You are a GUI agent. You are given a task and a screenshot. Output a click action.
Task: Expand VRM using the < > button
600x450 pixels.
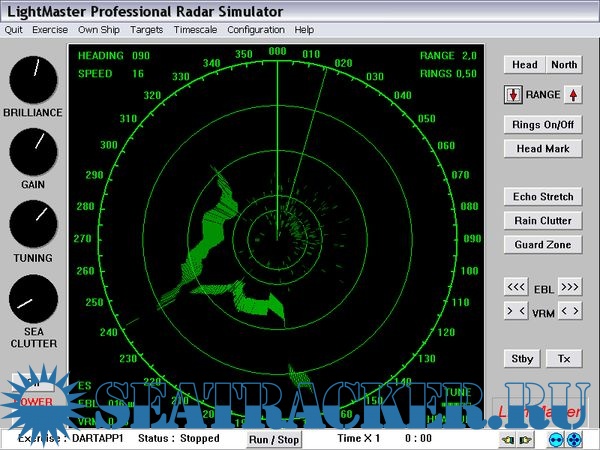570,311
